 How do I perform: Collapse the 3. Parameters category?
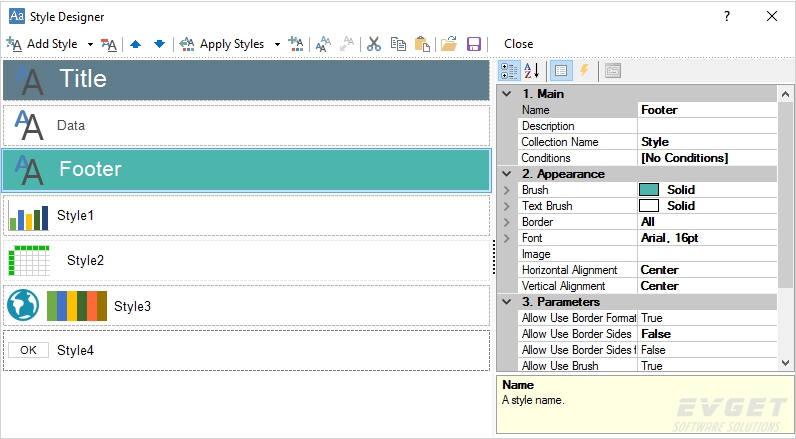click(507, 302)
